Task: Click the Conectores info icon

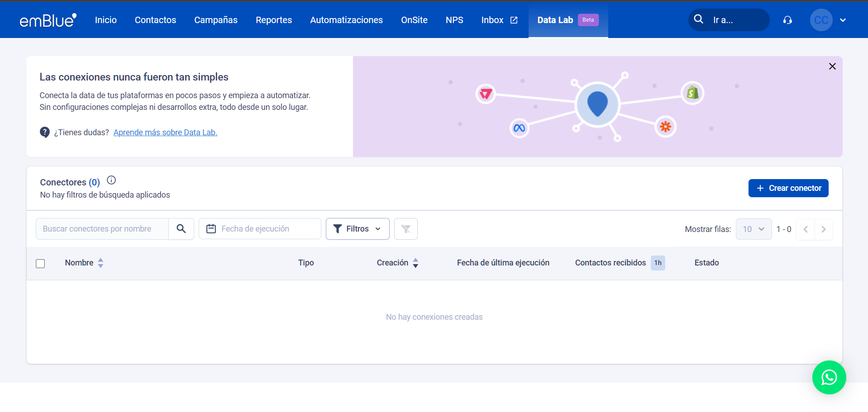Action: [111, 180]
